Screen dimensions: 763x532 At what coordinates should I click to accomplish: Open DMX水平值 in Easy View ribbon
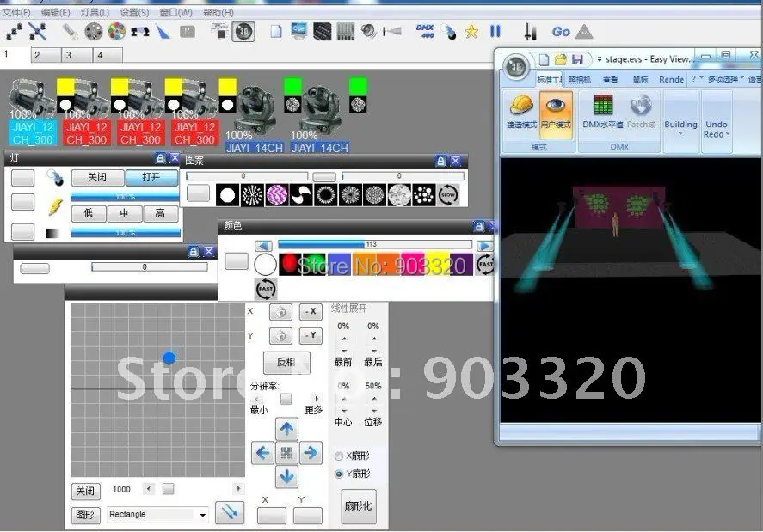(x=602, y=112)
